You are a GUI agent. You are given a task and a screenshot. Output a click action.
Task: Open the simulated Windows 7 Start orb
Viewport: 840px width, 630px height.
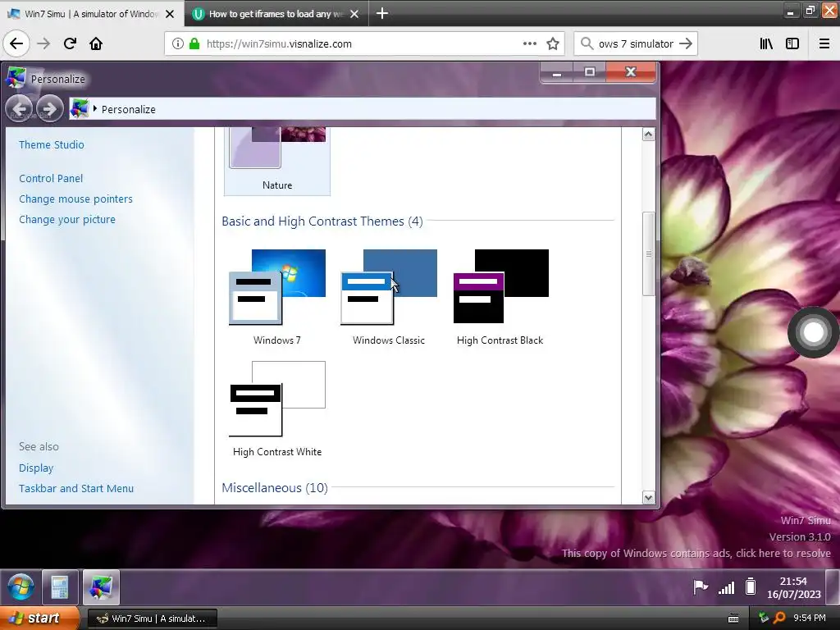[21, 587]
